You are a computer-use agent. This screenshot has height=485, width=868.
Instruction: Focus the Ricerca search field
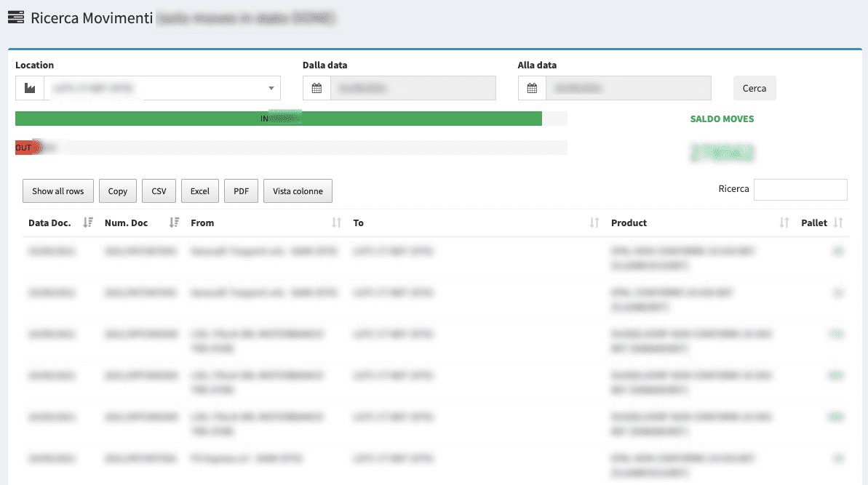point(800,190)
